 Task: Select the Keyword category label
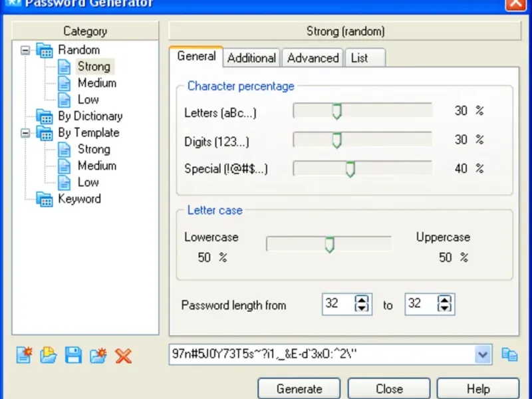[x=79, y=199]
